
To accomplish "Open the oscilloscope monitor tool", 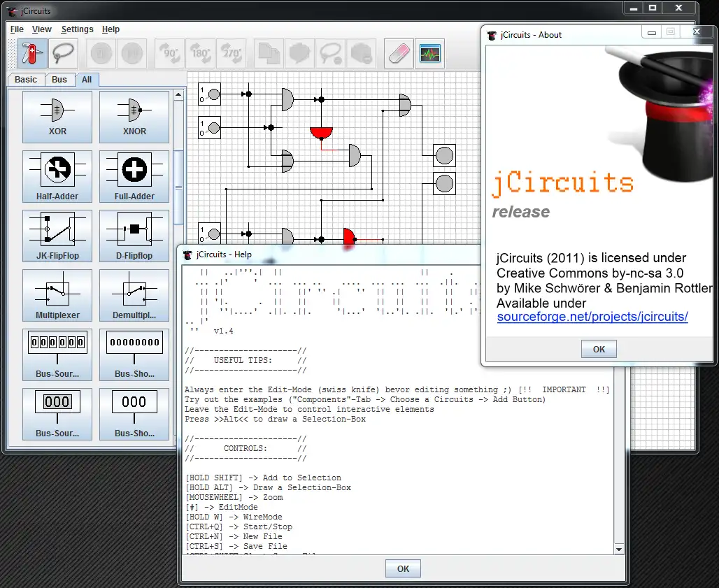I will click(429, 54).
